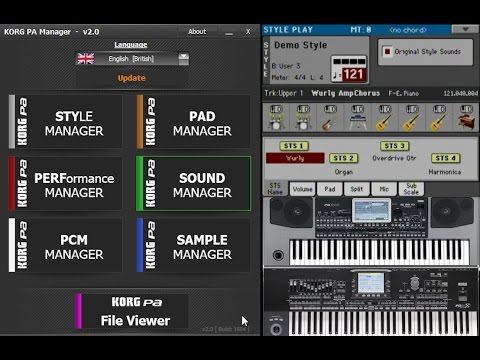Screen dimensions: 480x360
Task: Open the KORG Pa File Viewer
Action: [x=132, y=311]
